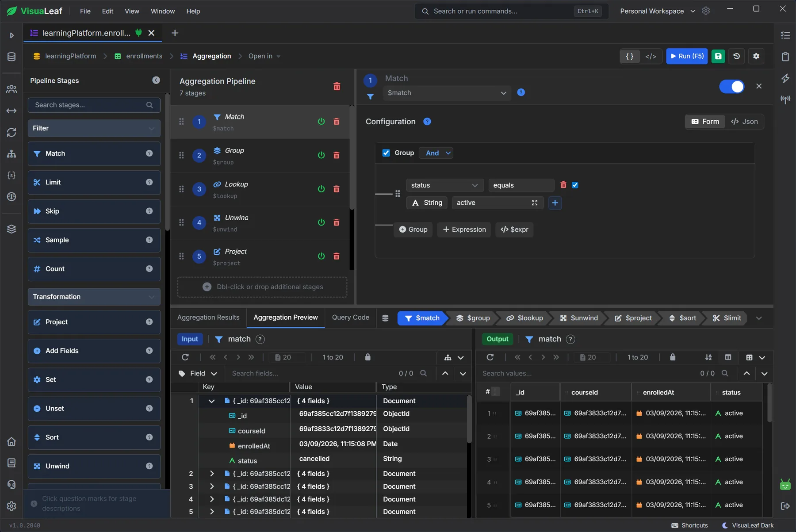Click the Search stages input field

[x=94, y=105]
